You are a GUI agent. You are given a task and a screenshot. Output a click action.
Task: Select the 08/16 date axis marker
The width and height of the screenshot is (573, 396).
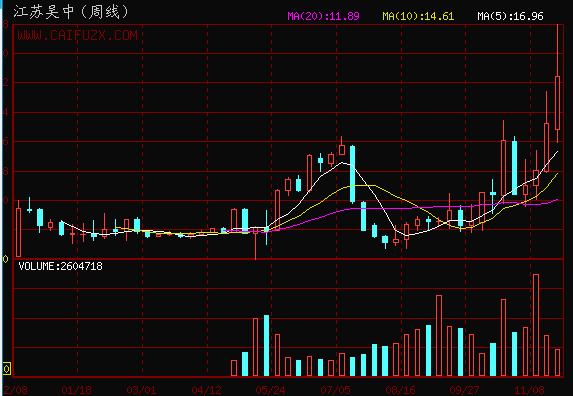pyautogui.click(x=401, y=390)
